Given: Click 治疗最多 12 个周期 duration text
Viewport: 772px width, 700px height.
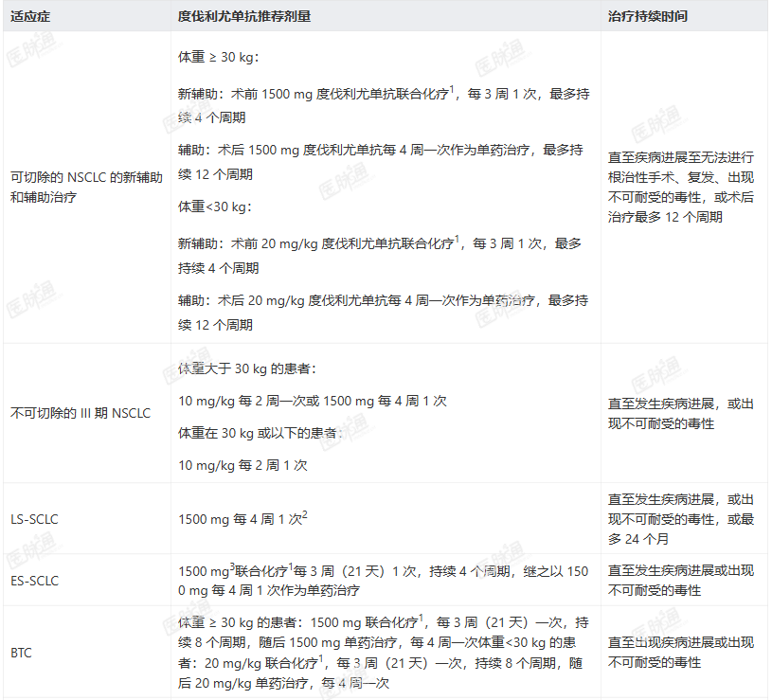Looking at the screenshot, I should (665, 217).
